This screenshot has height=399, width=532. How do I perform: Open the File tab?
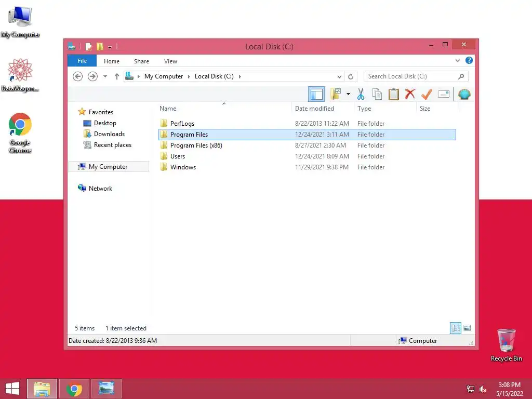point(82,61)
